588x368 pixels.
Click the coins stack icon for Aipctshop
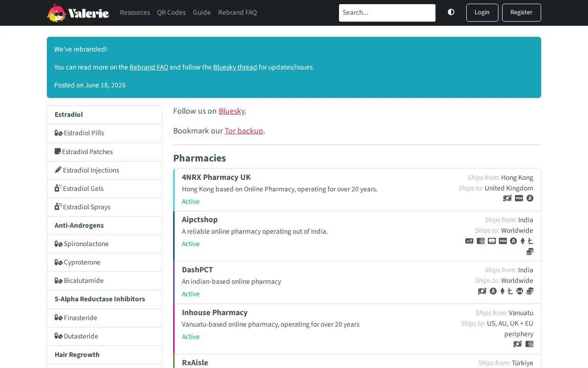click(530, 252)
